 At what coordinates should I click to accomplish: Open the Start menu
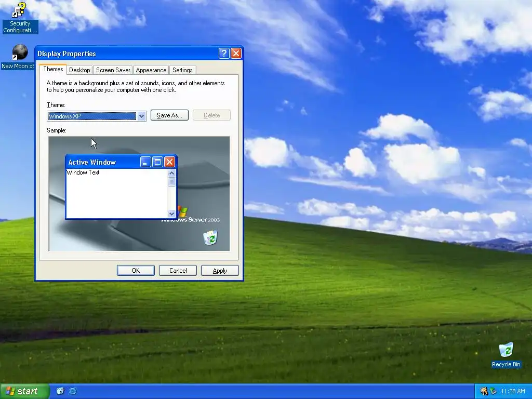24,391
